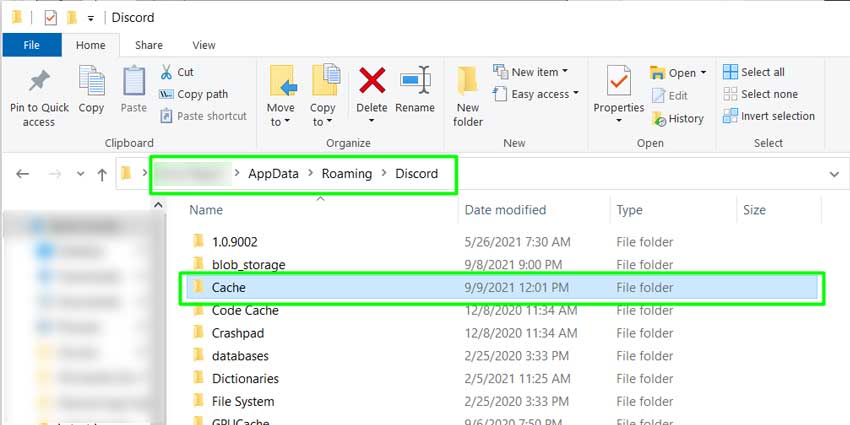Expand the address bar history dropdown
850x425 pixels.
[834, 174]
